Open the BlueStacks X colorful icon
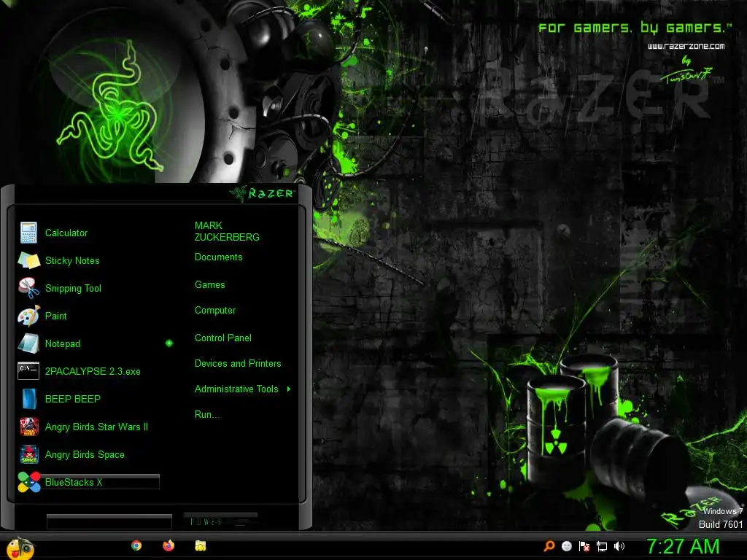747x560 pixels. 29,482
